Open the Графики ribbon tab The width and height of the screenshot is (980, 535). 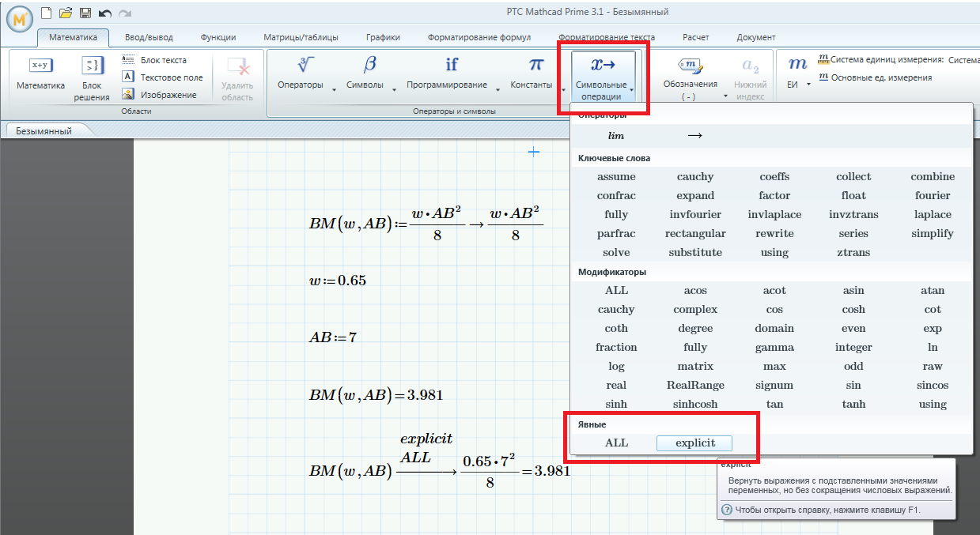pyautogui.click(x=383, y=37)
